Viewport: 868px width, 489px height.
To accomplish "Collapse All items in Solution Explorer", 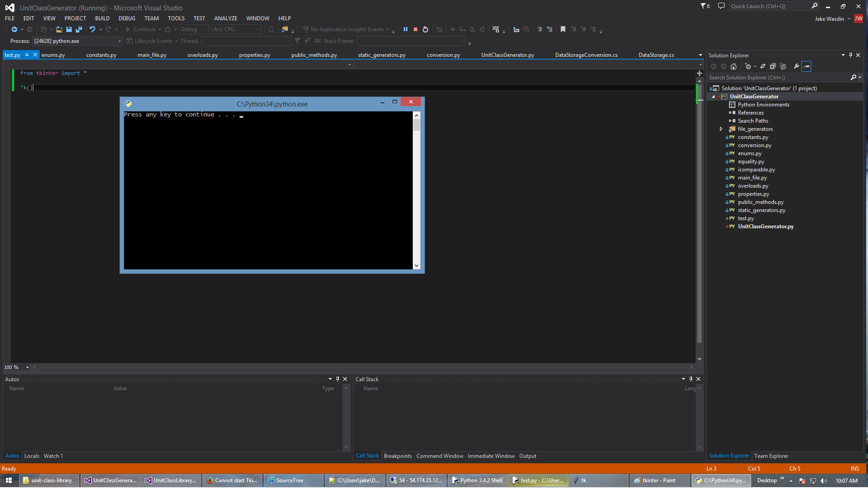I will click(x=772, y=66).
